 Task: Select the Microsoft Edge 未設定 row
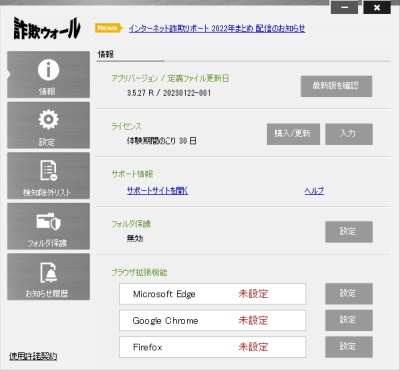pyautogui.click(x=212, y=294)
